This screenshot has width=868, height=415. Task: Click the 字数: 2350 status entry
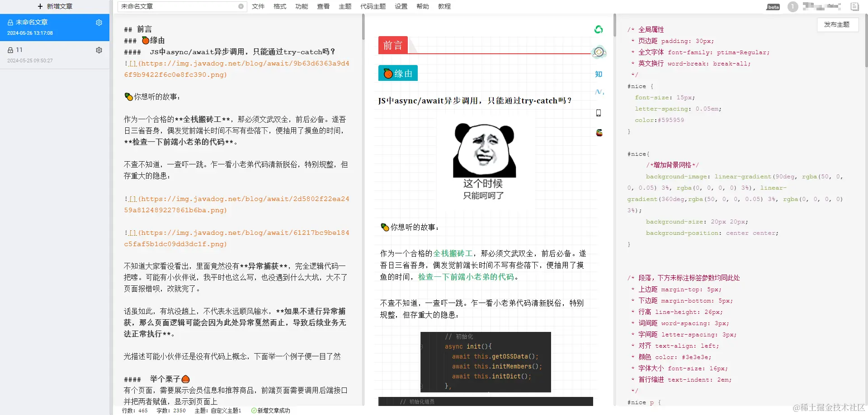click(171, 410)
